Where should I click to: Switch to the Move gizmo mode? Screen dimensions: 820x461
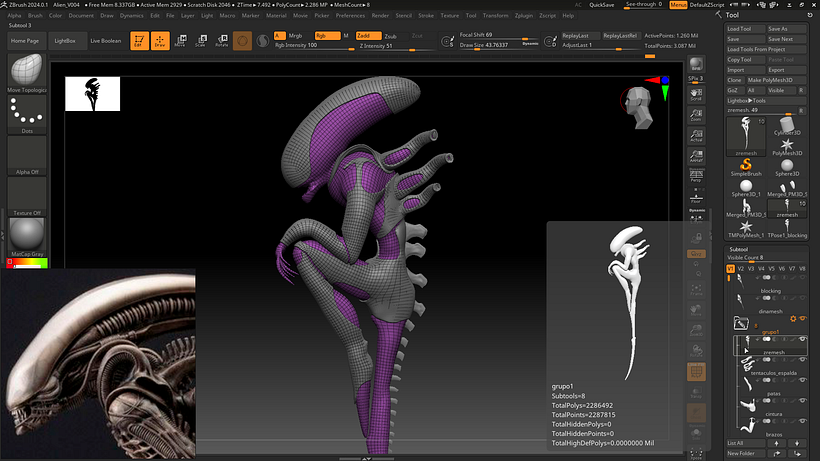click(x=180, y=40)
